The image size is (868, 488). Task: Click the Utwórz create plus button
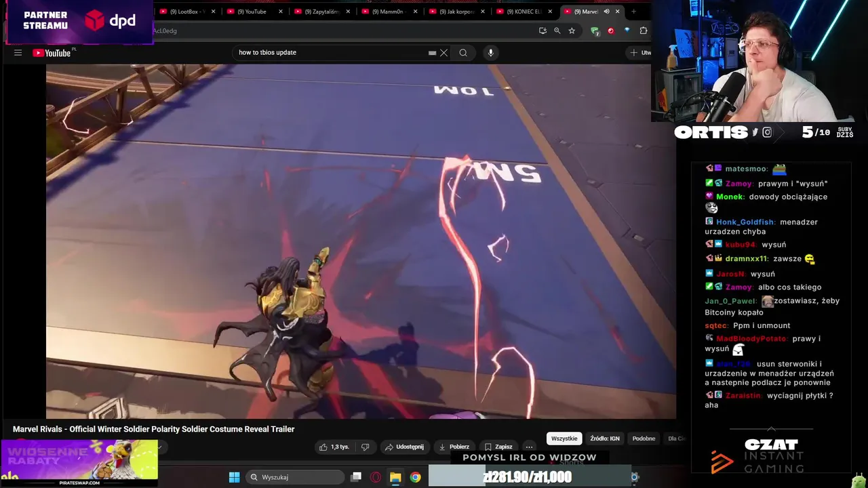(639, 53)
